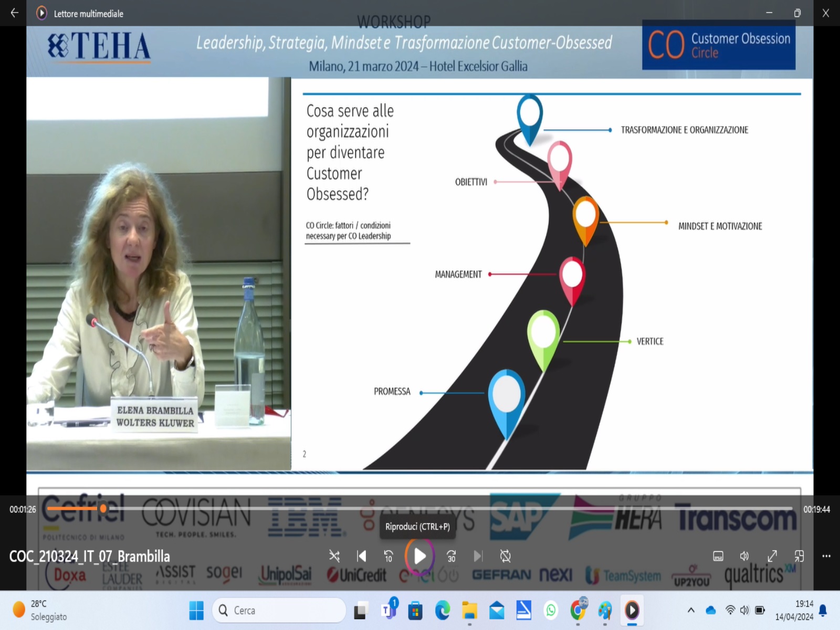This screenshot has height=630, width=840.
Task: Click the Lettore multimediale app icon in title bar
Action: point(41,13)
